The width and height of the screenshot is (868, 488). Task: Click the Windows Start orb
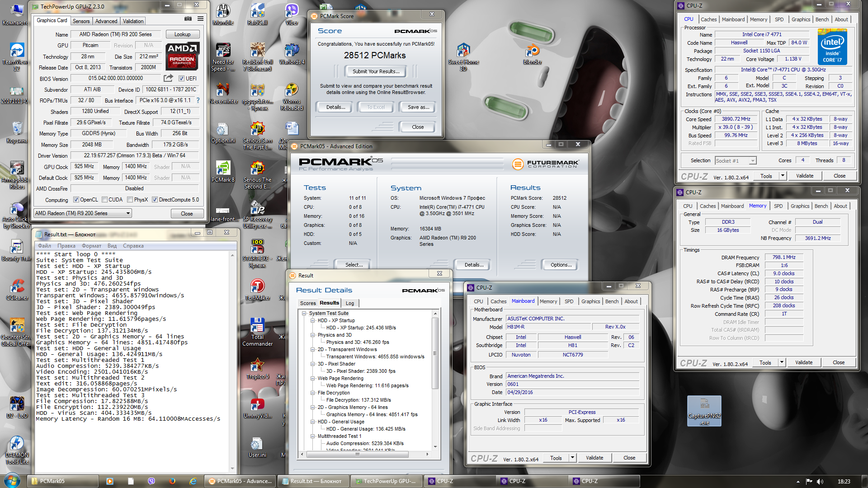(x=12, y=481)
